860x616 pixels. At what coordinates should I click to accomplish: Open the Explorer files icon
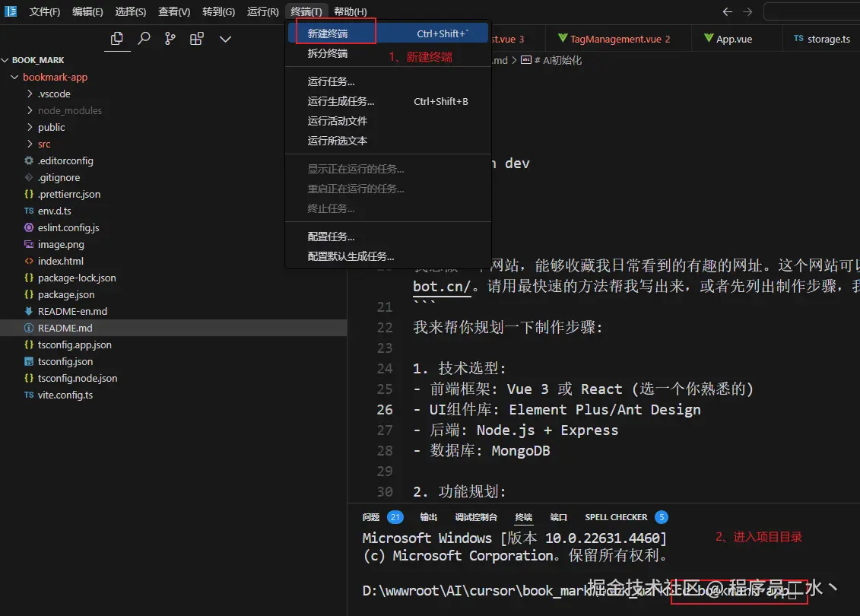(117, 39)
